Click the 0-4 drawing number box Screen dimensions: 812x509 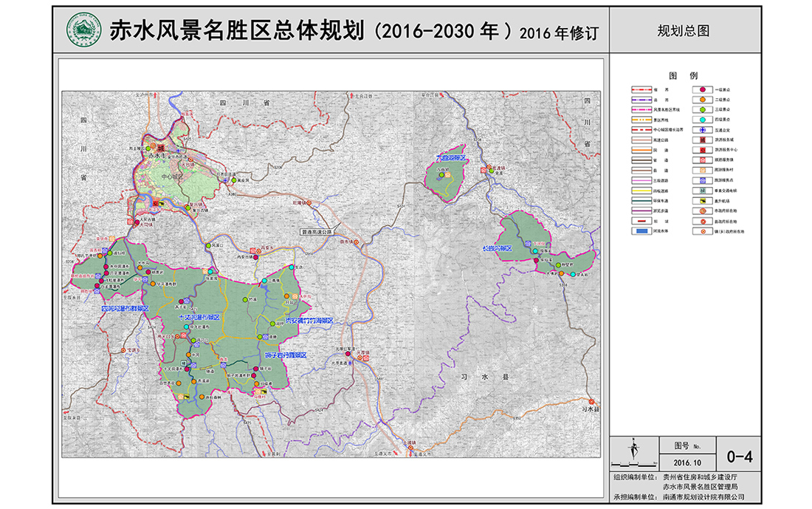tap(739, 456)
